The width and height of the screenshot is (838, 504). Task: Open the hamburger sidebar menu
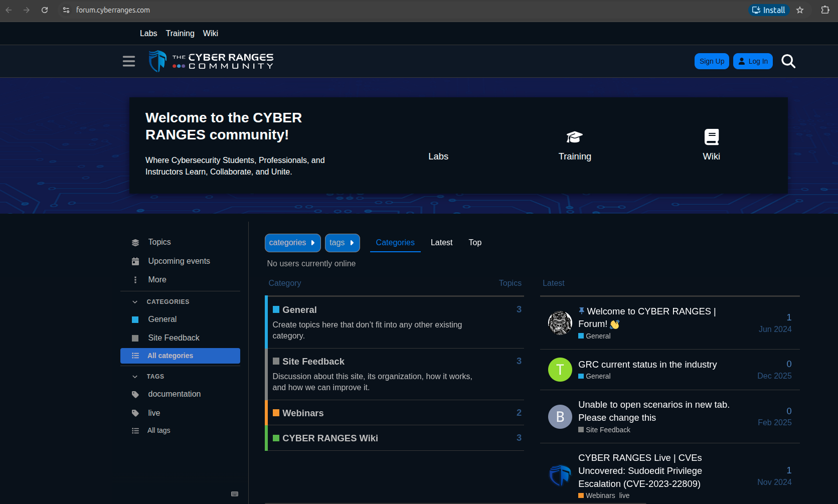tap(129, 61)
